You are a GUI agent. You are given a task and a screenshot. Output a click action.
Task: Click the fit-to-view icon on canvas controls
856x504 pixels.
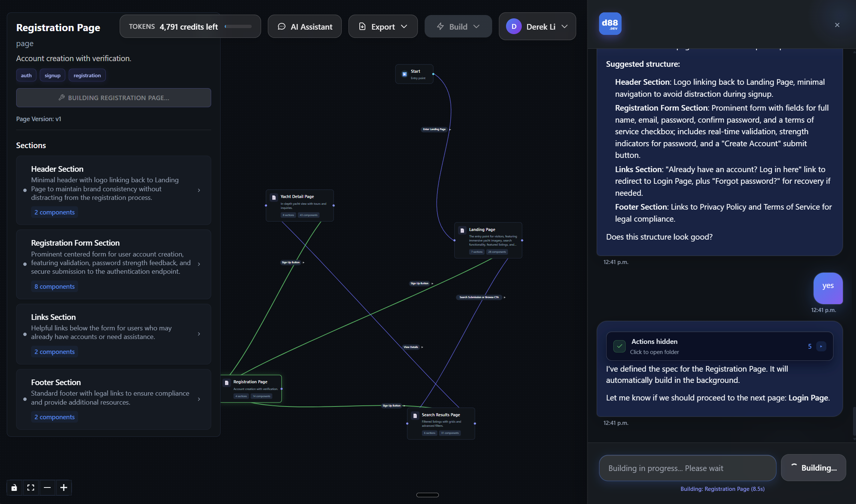[x=30, y=487]
